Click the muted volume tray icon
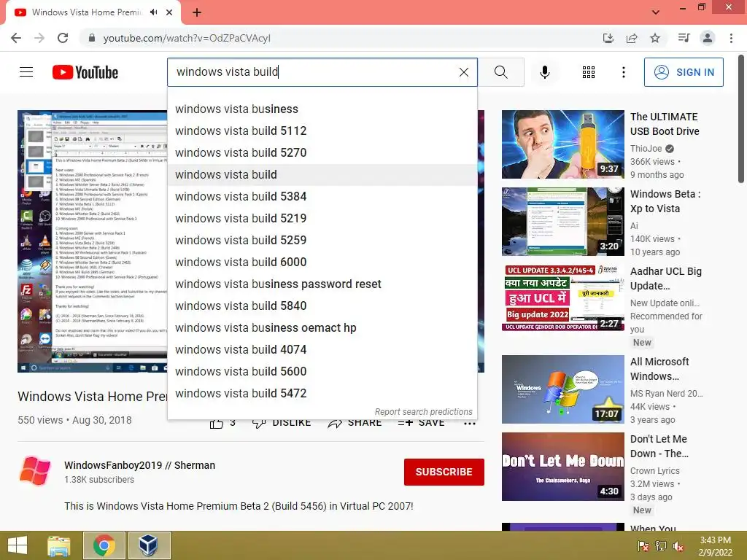 tap(678, 546)
